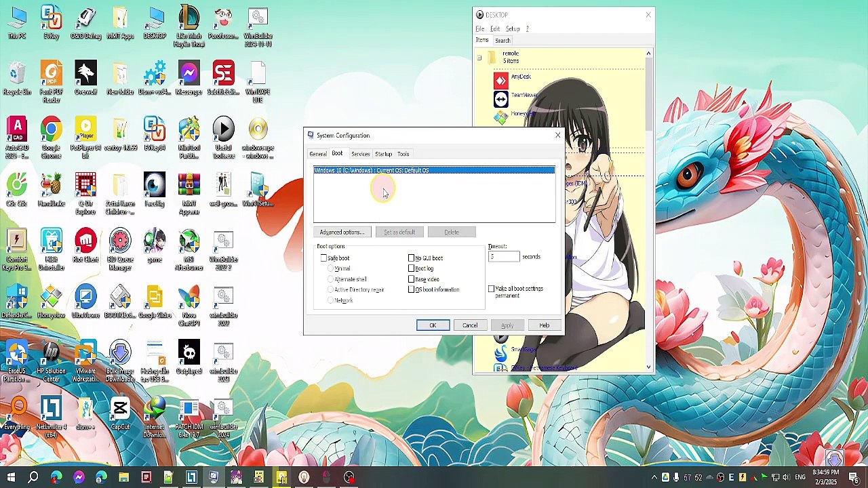Open the Tools tab

403,154
